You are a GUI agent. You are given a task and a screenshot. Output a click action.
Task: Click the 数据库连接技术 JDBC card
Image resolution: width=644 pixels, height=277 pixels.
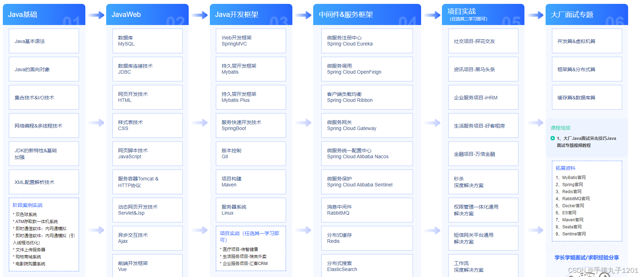pos(147,69)
